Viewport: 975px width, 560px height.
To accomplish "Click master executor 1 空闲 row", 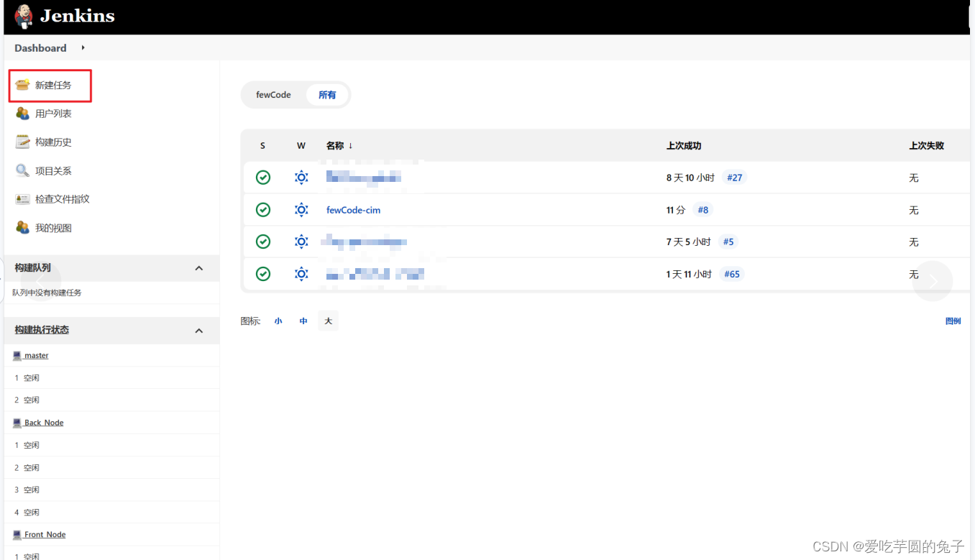I will click(x=111, y=378).
